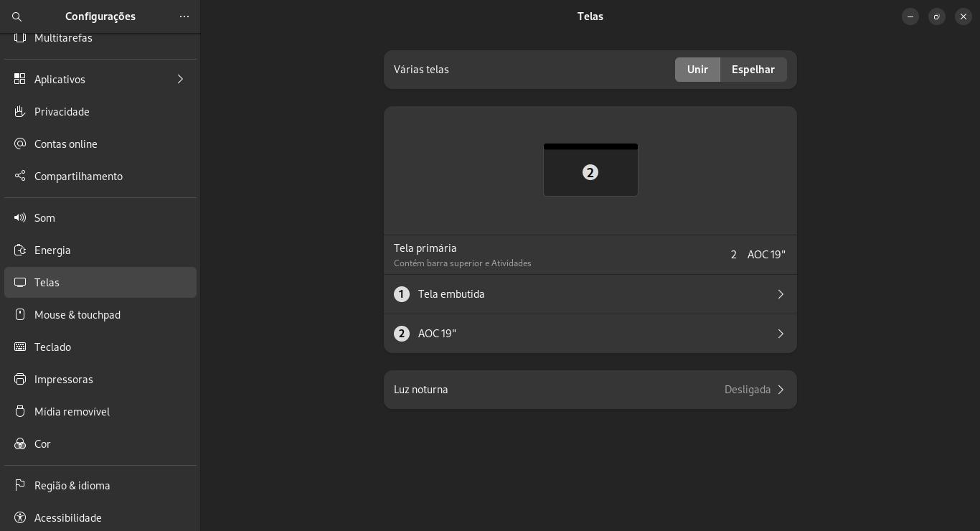Screen dimensions: 980x531
Task: Go to Impressoras settings
Action: 100,380
